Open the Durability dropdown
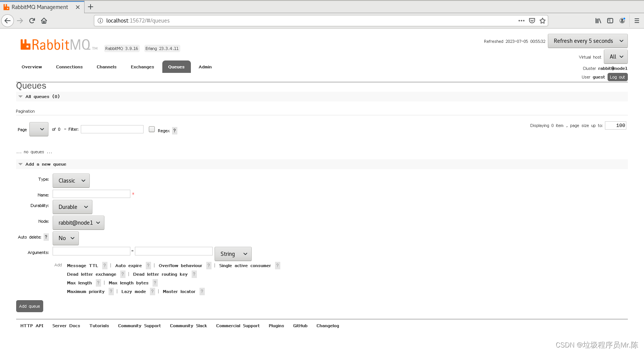Screen dimensions: 644x352 pos(72,207)
